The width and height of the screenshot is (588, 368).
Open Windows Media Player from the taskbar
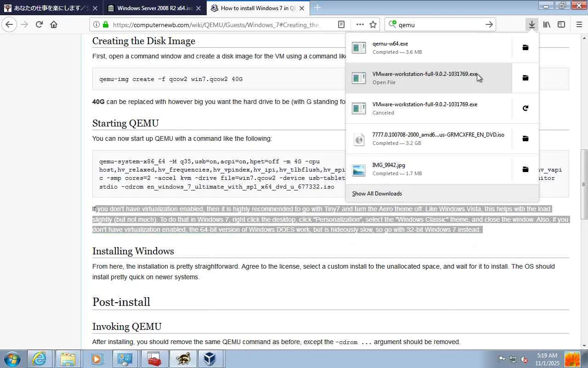pyautogui.click(x=96, y=359)
